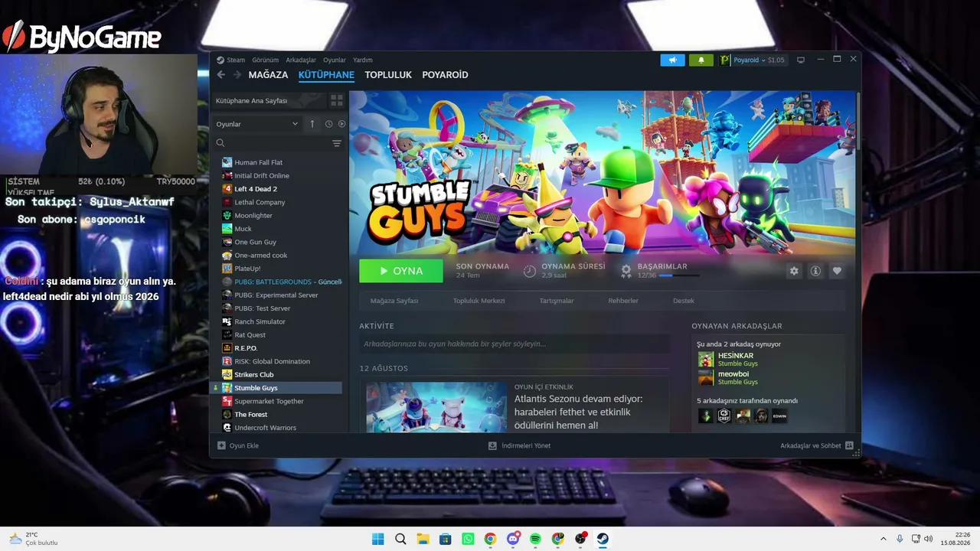Open the Oyunlar menu in menu bar

(335, 60)
